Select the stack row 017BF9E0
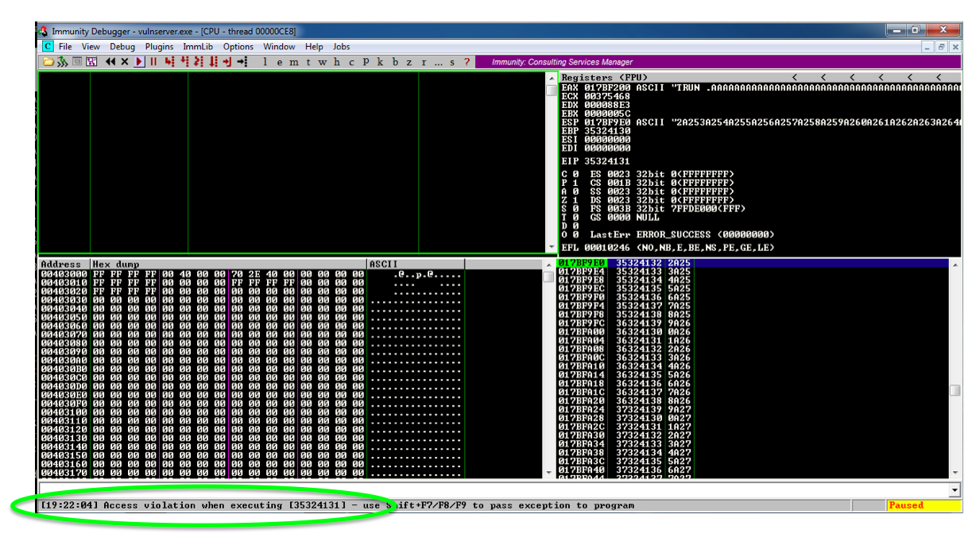Viewport: 980px width, 549px height. (753, 263)
